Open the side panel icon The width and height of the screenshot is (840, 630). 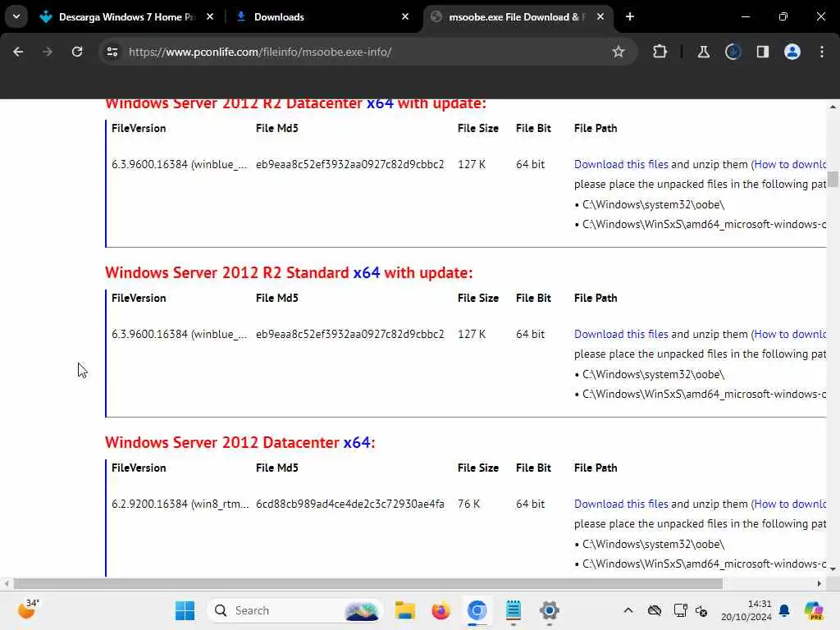coord(762,52)
